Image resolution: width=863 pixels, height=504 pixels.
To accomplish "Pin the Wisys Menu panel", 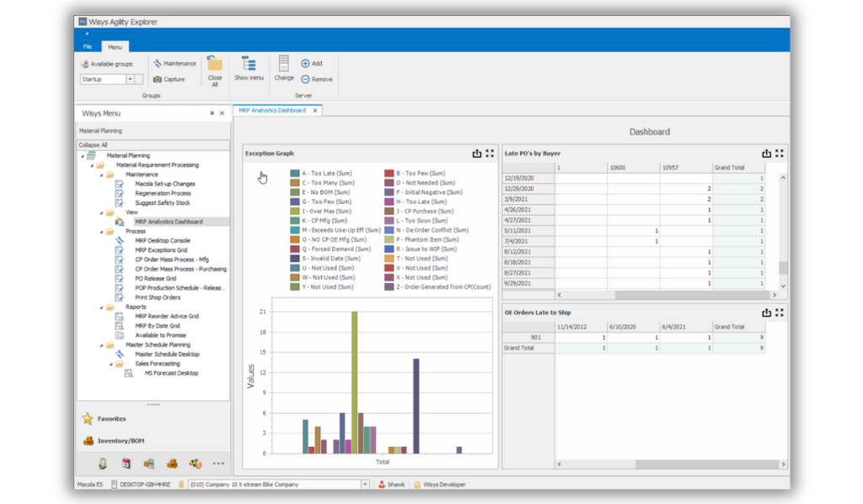I will (x=212, y=113).
